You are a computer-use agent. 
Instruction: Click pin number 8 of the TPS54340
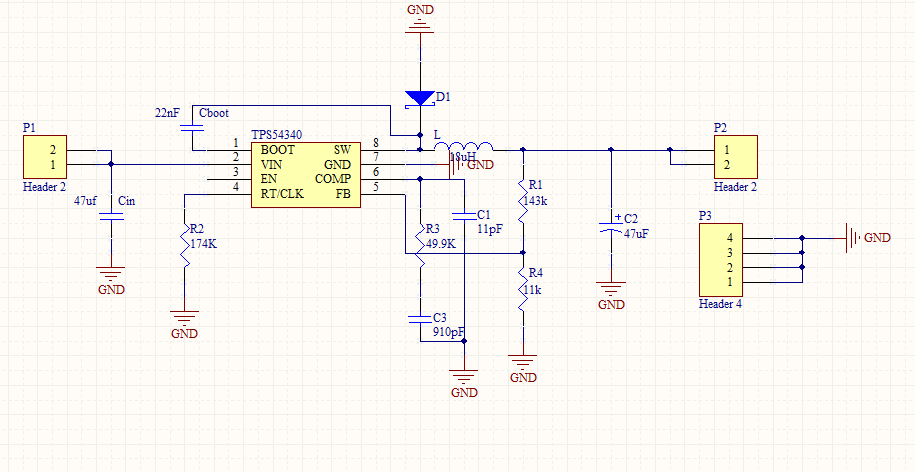tap(376, 142)
